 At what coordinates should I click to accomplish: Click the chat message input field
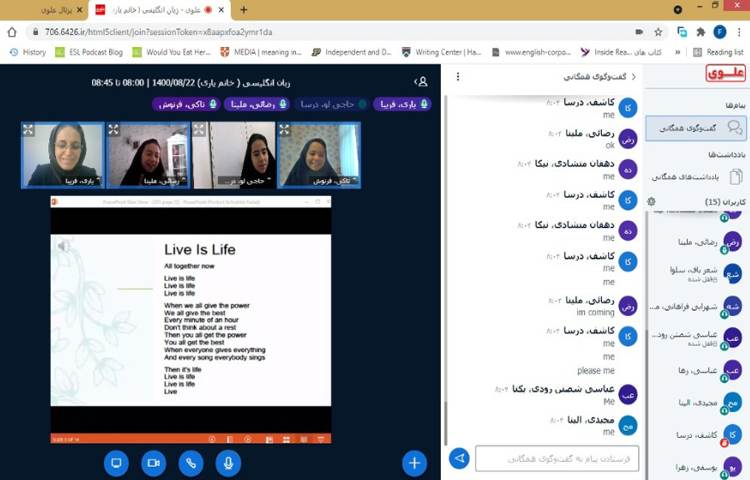coord(557,459)
